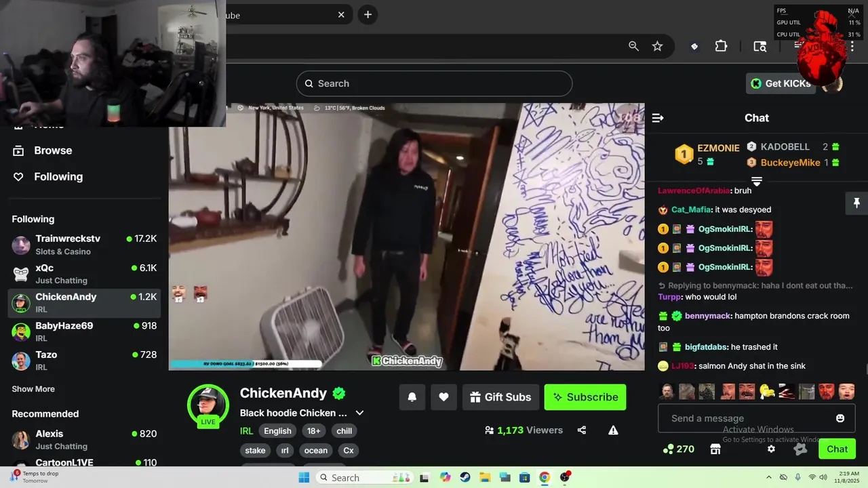Viewport: 868px width, 488px height.
Task: Open Steam from the taskbar
Action: click(x=465, y=477)
